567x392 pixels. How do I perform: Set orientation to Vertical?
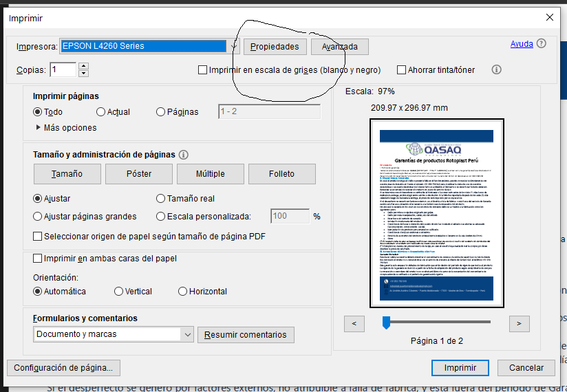(118, 291)
